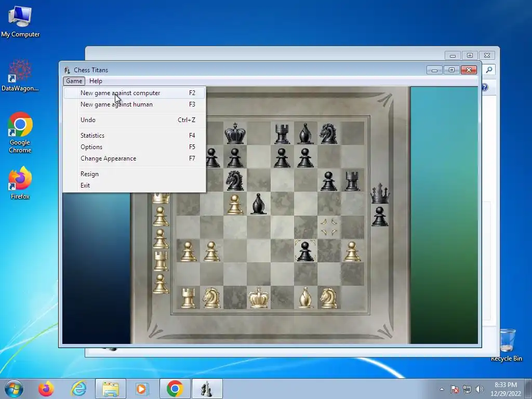Open the Firefox desktop shortcut
Screen dimensions: 532x399
pyautogui.click(x=20, y=183)
